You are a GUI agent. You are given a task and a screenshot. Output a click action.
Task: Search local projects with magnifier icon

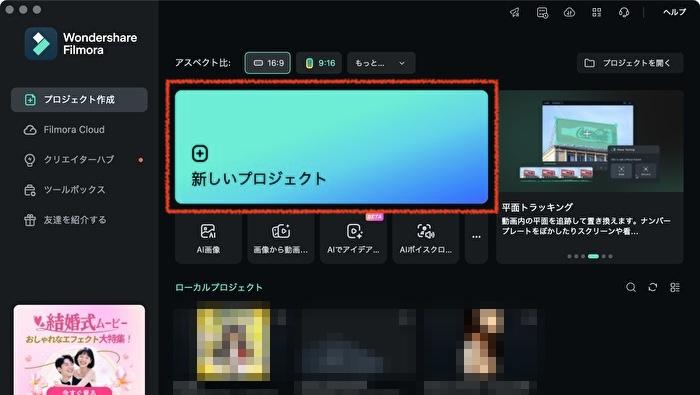[x=631, y=287]
